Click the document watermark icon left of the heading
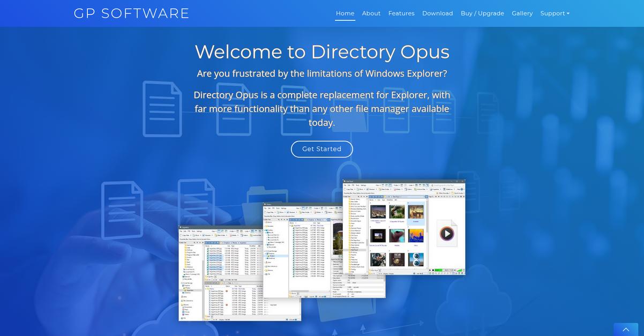Image resolution: width=644 pixels, height=336 pixels. [161, 107]
